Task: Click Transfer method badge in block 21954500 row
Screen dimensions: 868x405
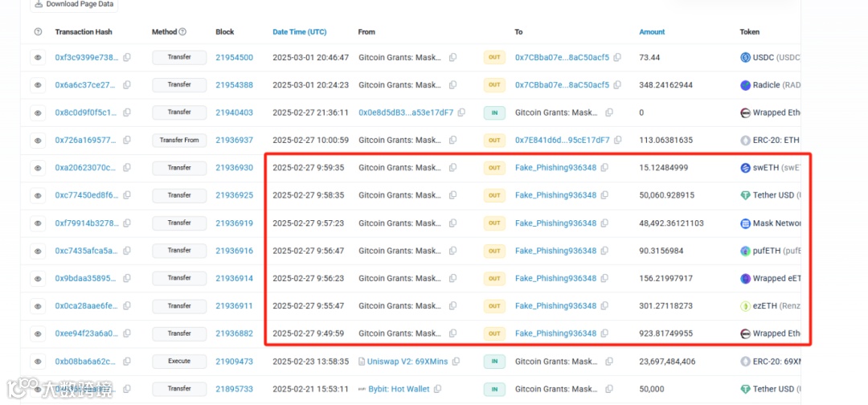Action: coord(179,58)
